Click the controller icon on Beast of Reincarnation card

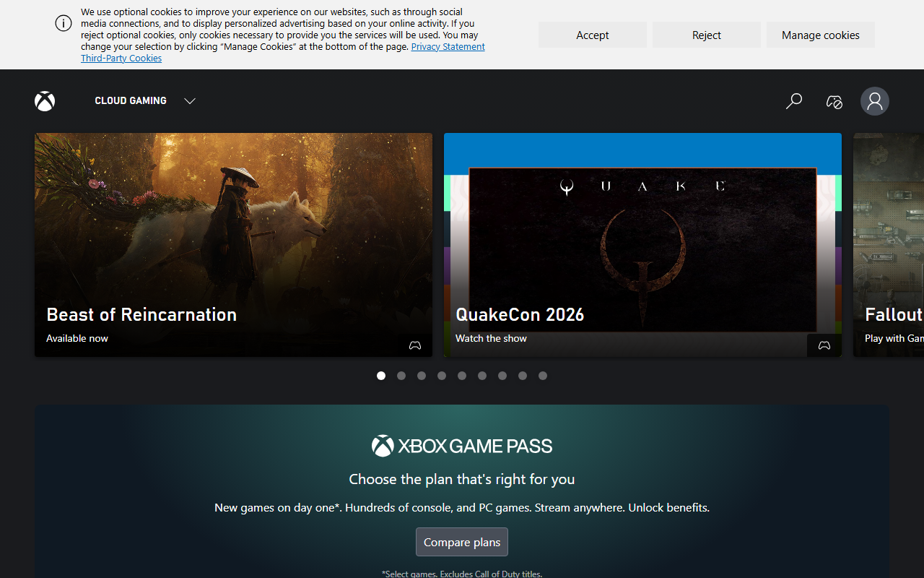tap(415, 345)
